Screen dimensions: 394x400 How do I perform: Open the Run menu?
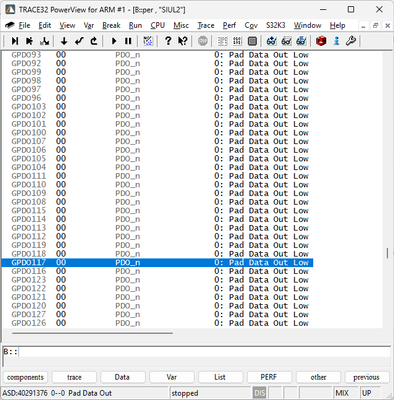point(135,25)
